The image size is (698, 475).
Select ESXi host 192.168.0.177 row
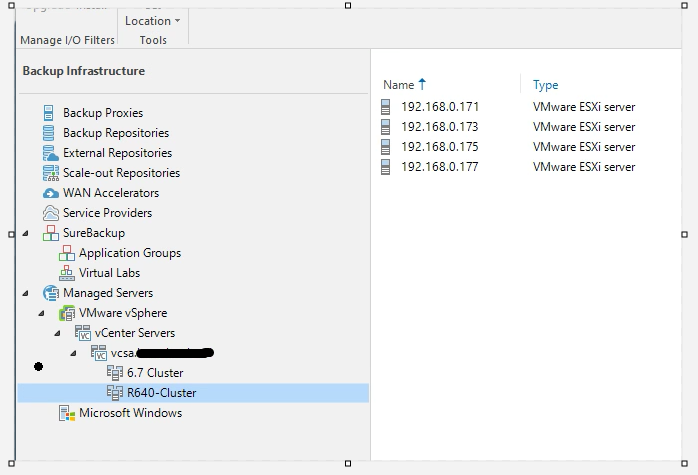(x=439, y=167)
